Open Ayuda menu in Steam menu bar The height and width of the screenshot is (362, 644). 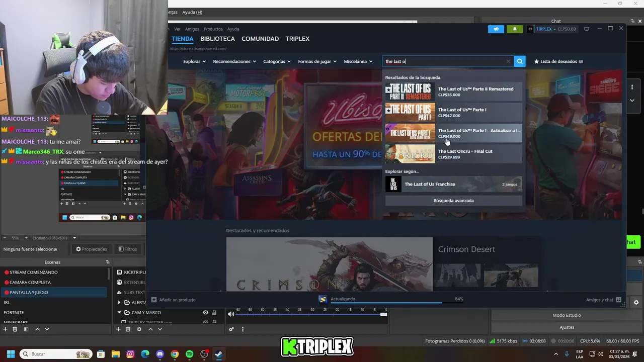[233, 29]
